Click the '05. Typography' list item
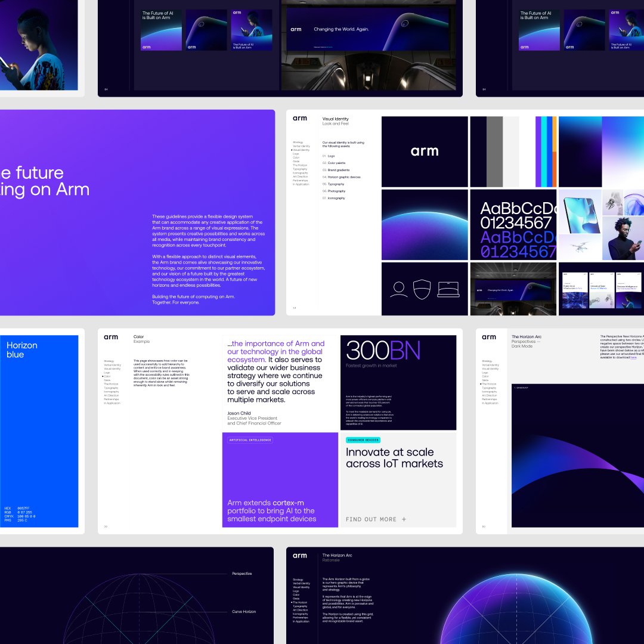This screenshot has height=644, width=644. [333, 184]
